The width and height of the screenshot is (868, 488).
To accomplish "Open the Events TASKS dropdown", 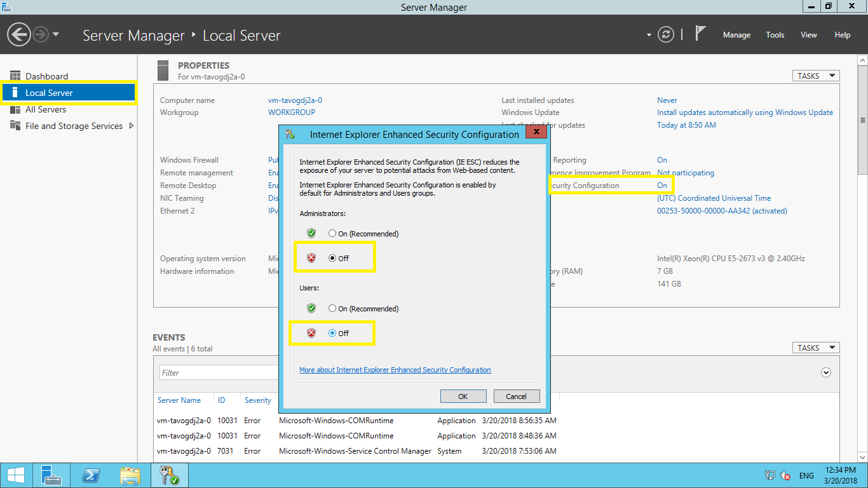I will coord(816,348).
